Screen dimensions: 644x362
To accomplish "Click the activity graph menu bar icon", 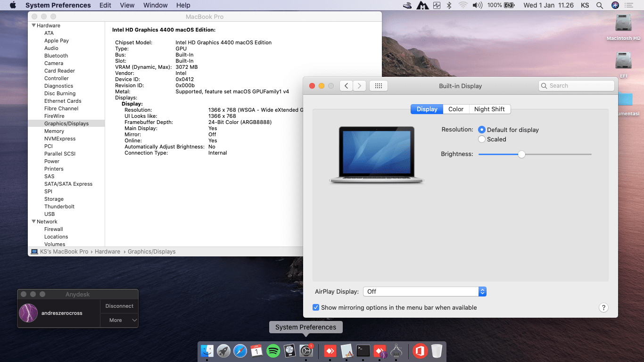I will click(437, 5).
